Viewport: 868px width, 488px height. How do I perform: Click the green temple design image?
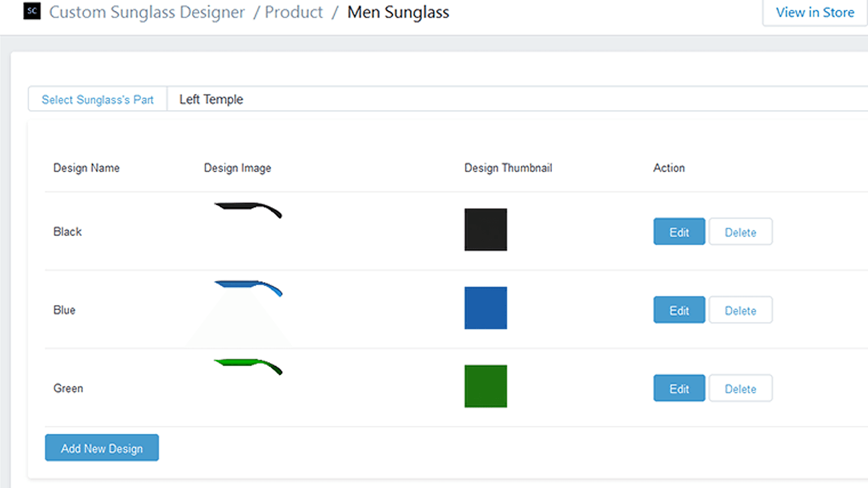(248, 366)
